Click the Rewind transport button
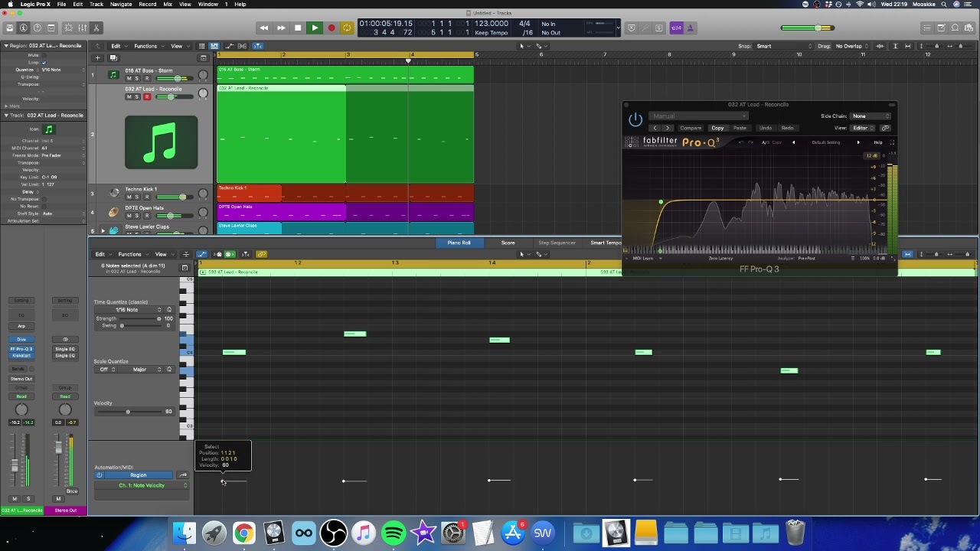The height and width of the screenshot is (551, 980). 264,28
